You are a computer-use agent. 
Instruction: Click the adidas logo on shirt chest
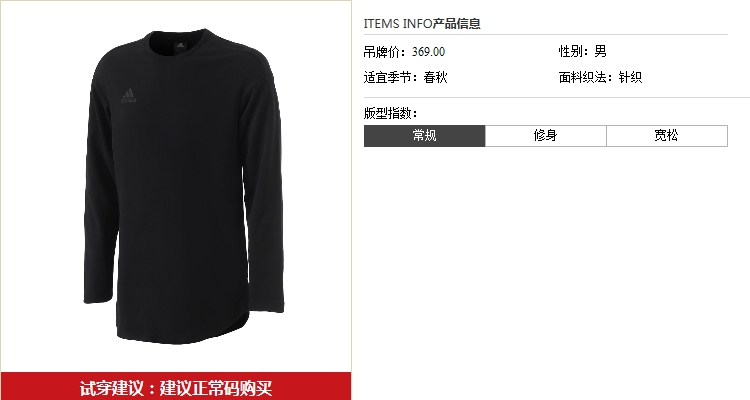tap(129, 96)
